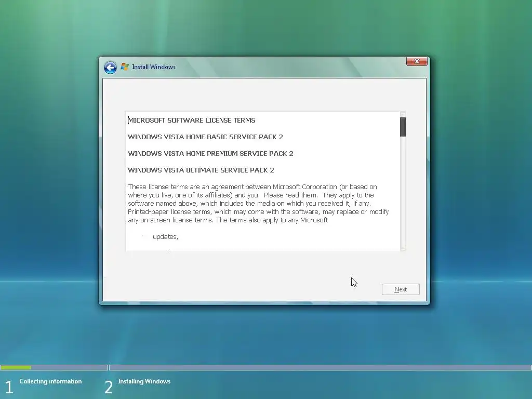Screen dimensions: 532x399
Task: Click the 'Installing Windows' step label
Action: coord(144,381)
